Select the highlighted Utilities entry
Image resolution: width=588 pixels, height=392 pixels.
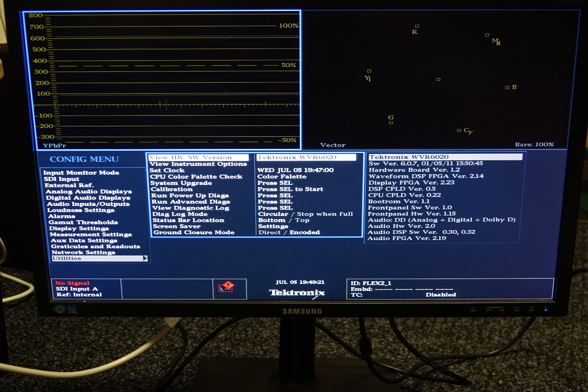100,259
